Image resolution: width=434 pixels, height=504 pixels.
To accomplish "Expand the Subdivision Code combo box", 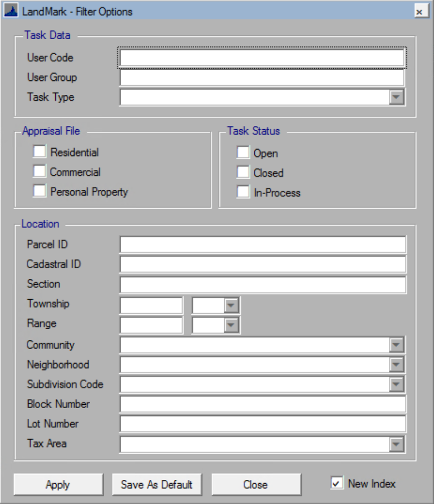I will tap(396, 384).
